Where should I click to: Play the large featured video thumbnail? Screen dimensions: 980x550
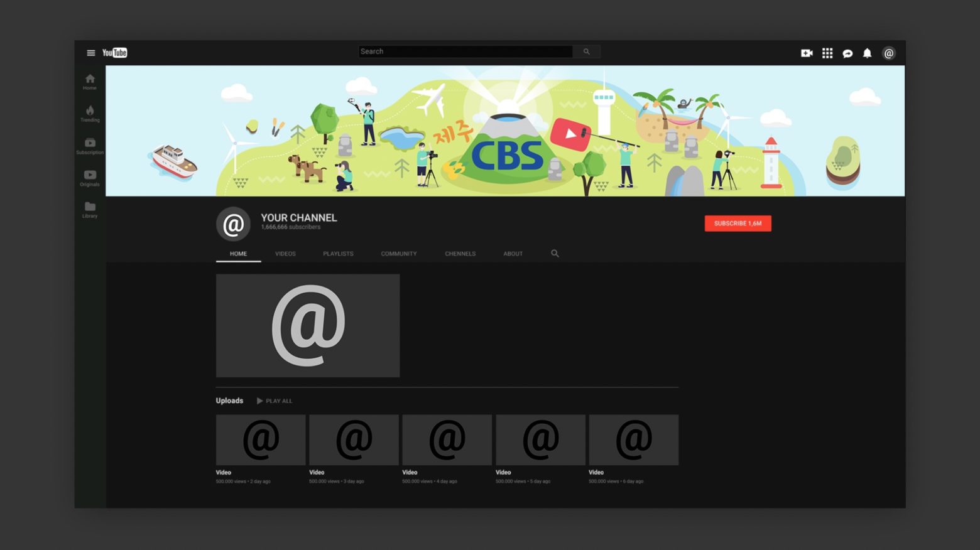tap(308, 325)
